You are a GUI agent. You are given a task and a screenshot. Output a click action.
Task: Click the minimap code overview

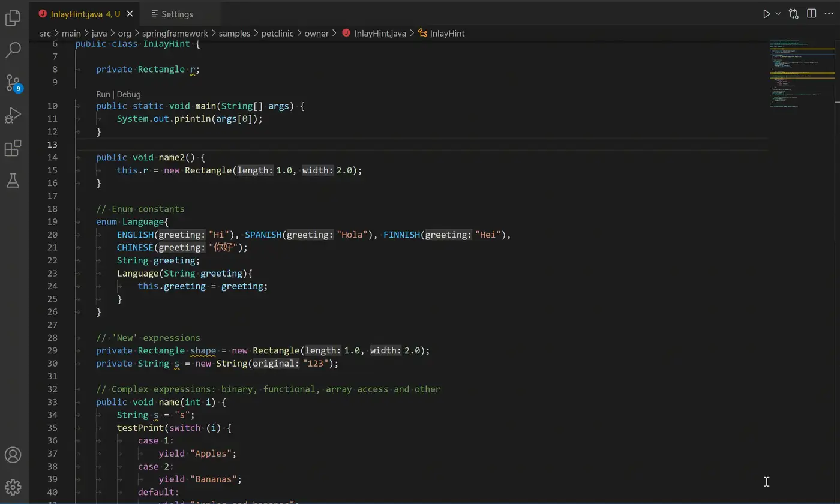tap(802, 74)
